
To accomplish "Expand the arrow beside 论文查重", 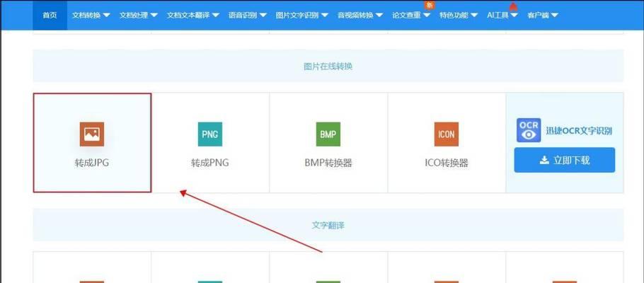I will tap(426, 16).
